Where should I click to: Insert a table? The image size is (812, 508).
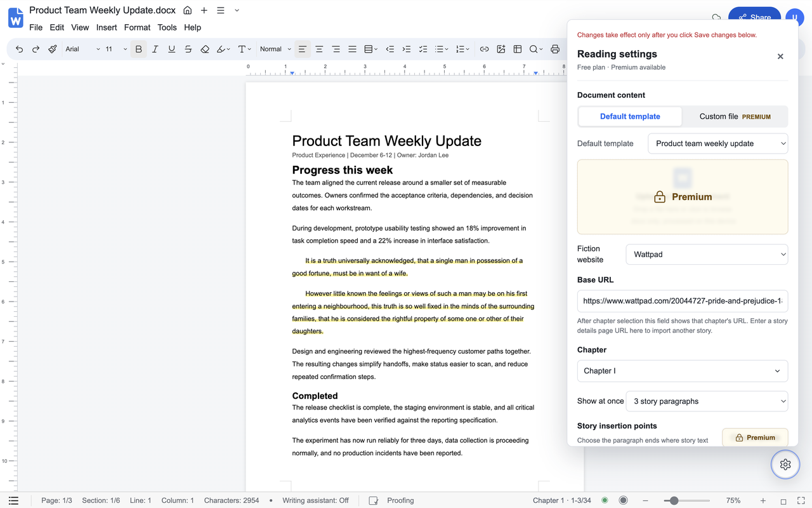[517, 49]
